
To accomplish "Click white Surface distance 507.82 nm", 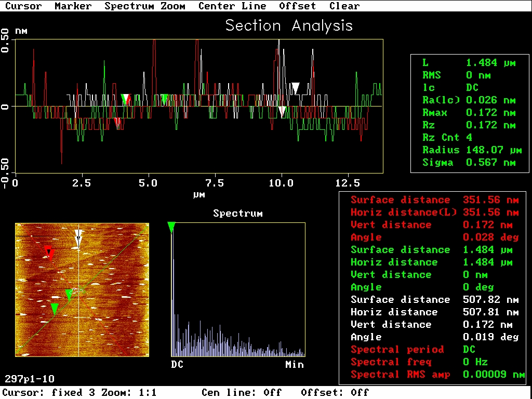I will pos(435,300).
